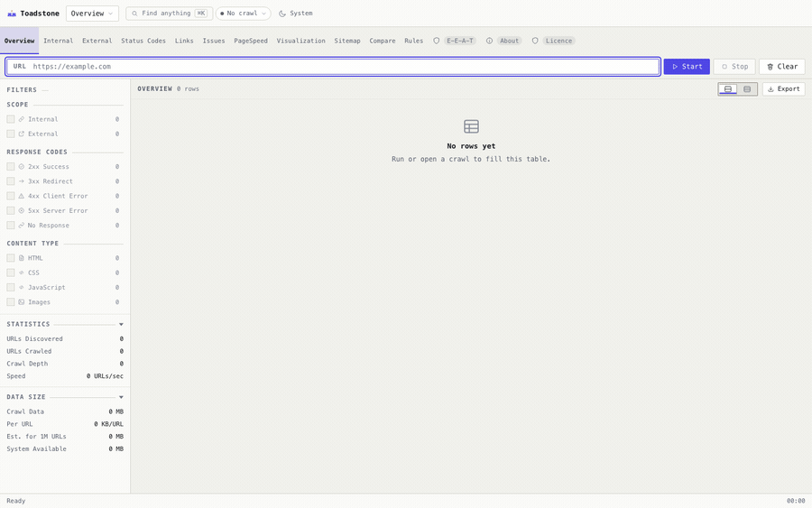The height and width of the screenshot is (508, 812).
Task: Click the external-link icon beside External filter
Action: [22, 134]
